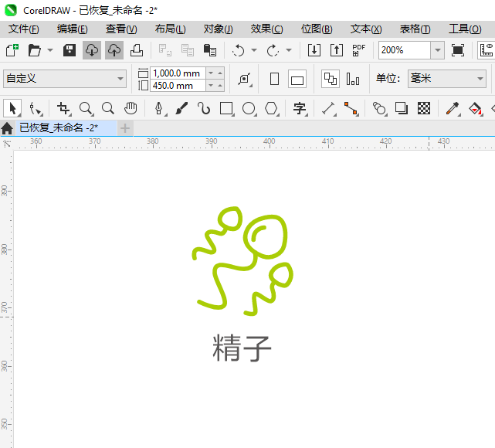Open the zoom level 200% dropdown
Image resolution: width=495 pixels, height=448 pixels.
(437, 50)
